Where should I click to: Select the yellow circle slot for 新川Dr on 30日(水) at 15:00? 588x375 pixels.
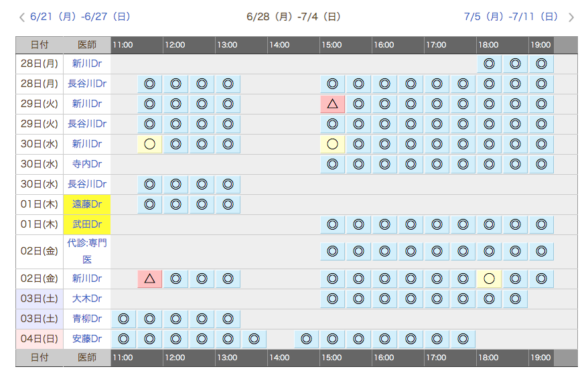pos(332,144)
